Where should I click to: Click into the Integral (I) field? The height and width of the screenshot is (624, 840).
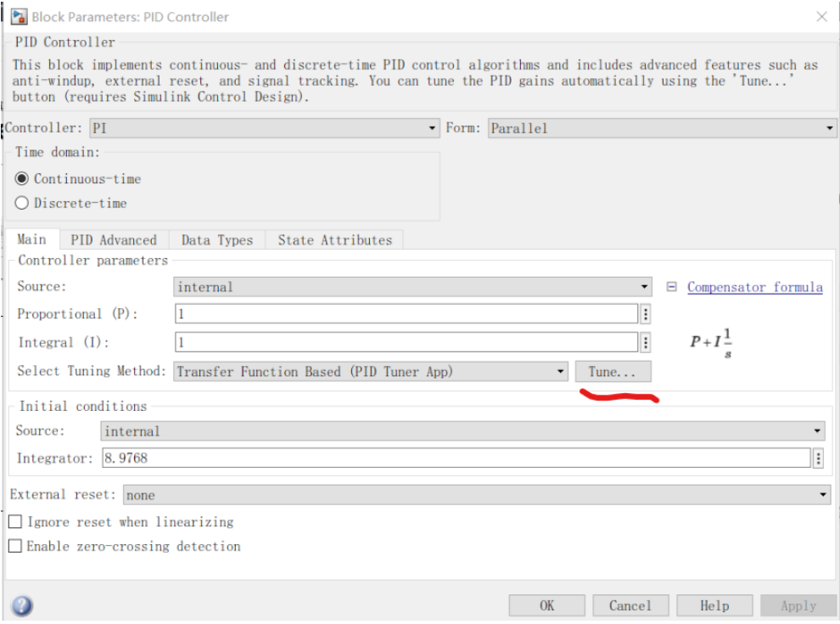point(406,342)
